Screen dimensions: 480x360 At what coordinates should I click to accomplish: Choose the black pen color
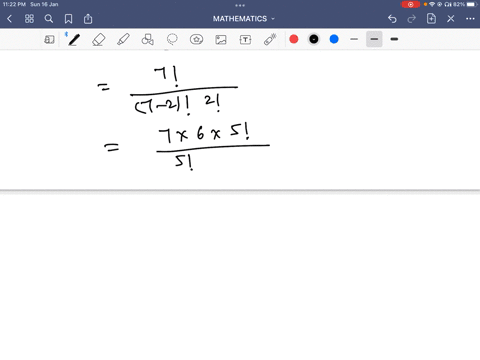[314, 39]
